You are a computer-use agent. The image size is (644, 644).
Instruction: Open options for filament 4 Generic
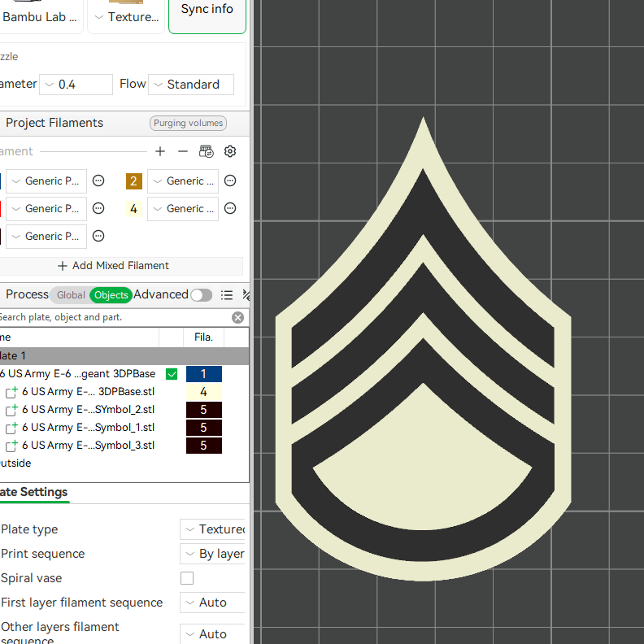click(230, 209)
